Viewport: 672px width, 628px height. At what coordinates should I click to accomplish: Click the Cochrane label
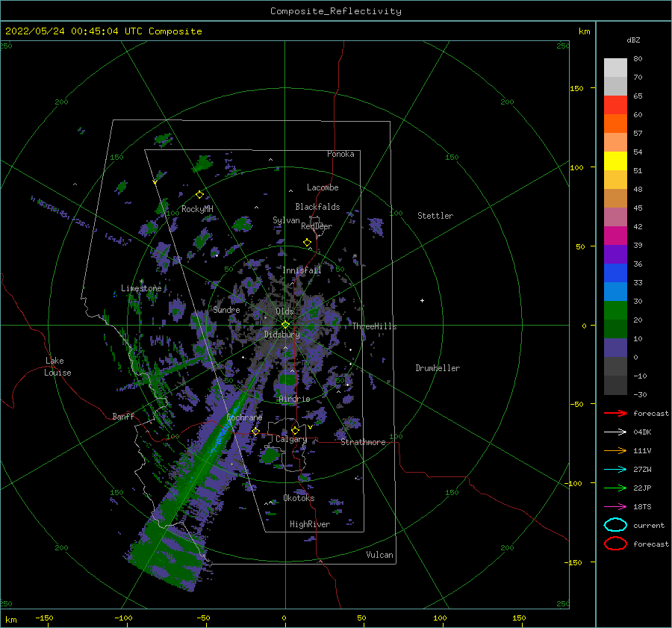pos(244,417)
